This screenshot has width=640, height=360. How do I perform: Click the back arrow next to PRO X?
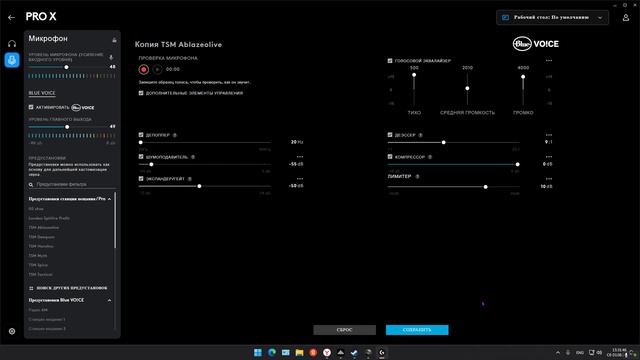pyautogui.click(x=11, y=17)
